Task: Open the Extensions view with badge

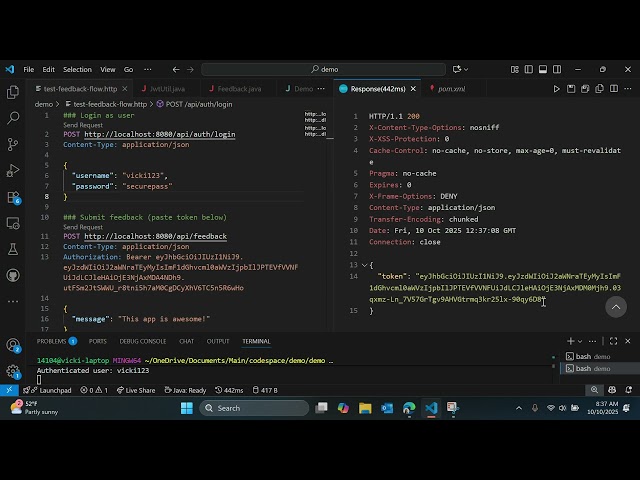Action: (x=13, y=197)
